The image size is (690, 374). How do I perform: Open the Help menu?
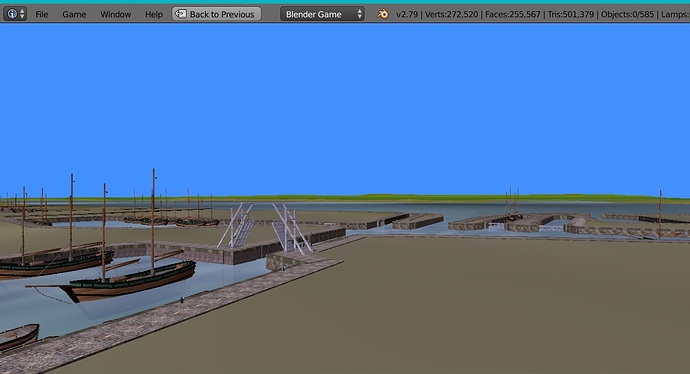pos(154,14)
